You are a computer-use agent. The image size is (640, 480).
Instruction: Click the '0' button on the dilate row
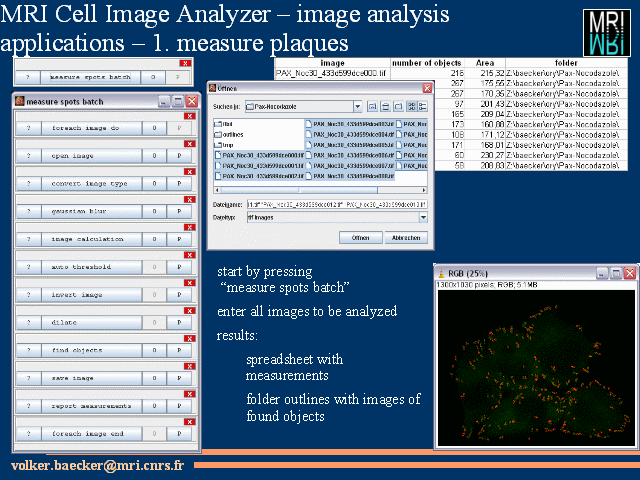pyautogui.click(x=154, y=322)
